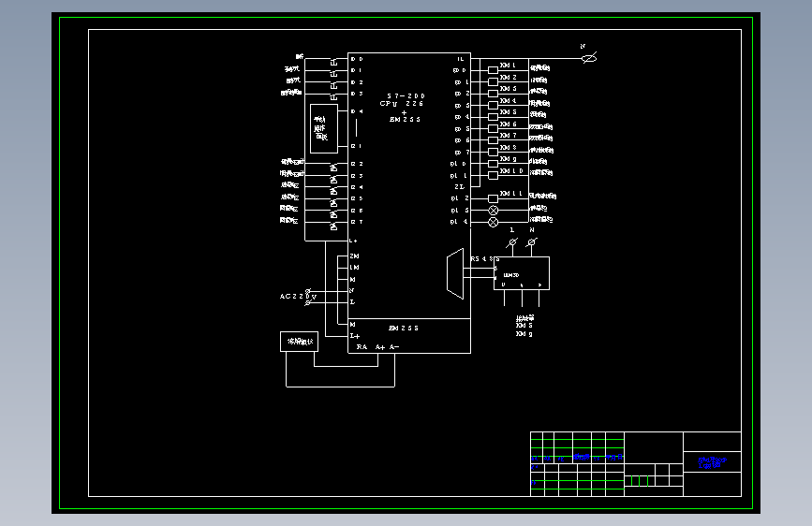Select the indicator lamp on output Q1 4
The height and width of the screenshot is (526, 812).
tap(494, 222)
